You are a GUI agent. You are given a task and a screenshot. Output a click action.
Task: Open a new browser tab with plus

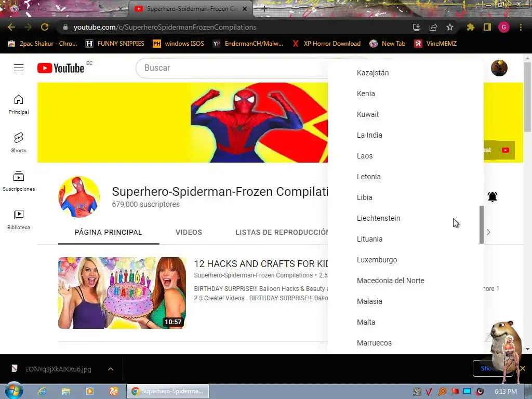(x=264, y=9)
